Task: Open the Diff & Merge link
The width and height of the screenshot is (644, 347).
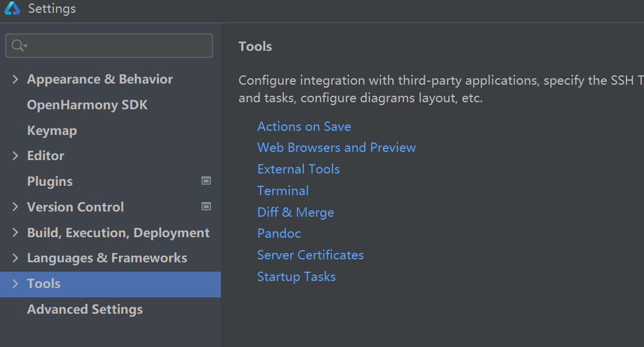Action: 296,212
